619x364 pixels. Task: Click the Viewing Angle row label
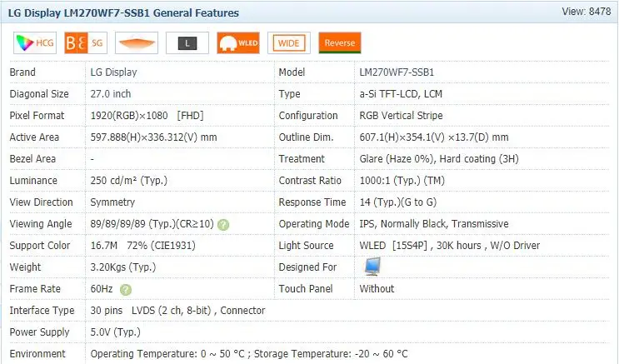point(41,224)
